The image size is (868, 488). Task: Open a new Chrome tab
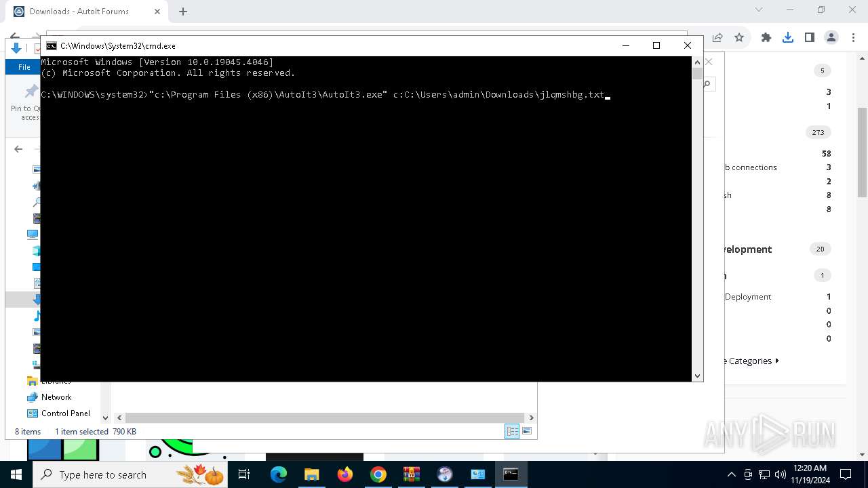pos(182,12)
